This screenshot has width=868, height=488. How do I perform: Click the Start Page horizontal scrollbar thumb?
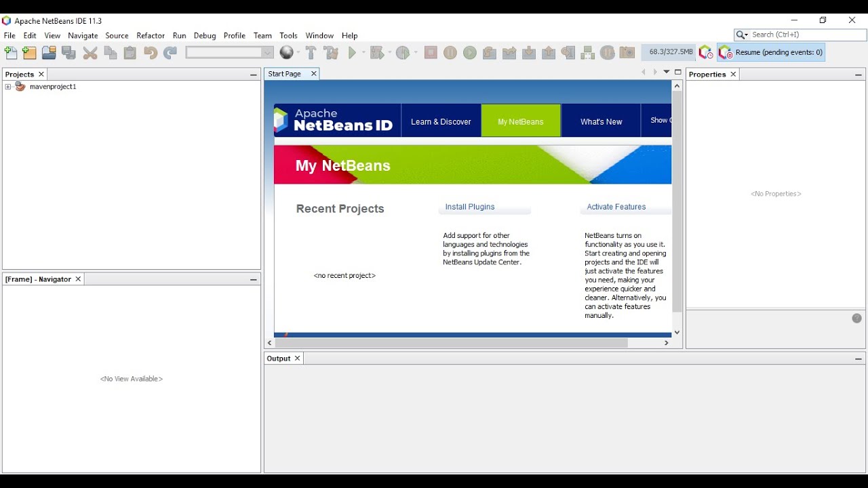click(x=452, y=343)
